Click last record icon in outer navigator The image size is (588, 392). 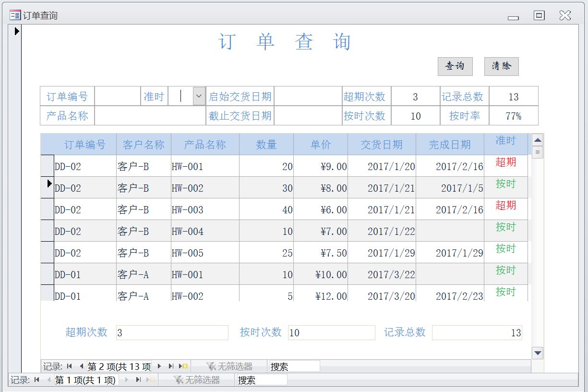pyautogui.click(x=138, y=380)
